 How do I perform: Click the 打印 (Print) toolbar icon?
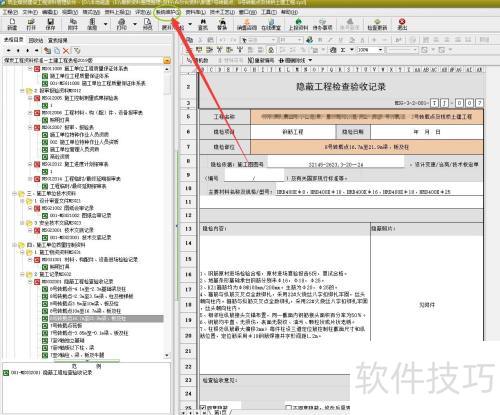[122, 24]
